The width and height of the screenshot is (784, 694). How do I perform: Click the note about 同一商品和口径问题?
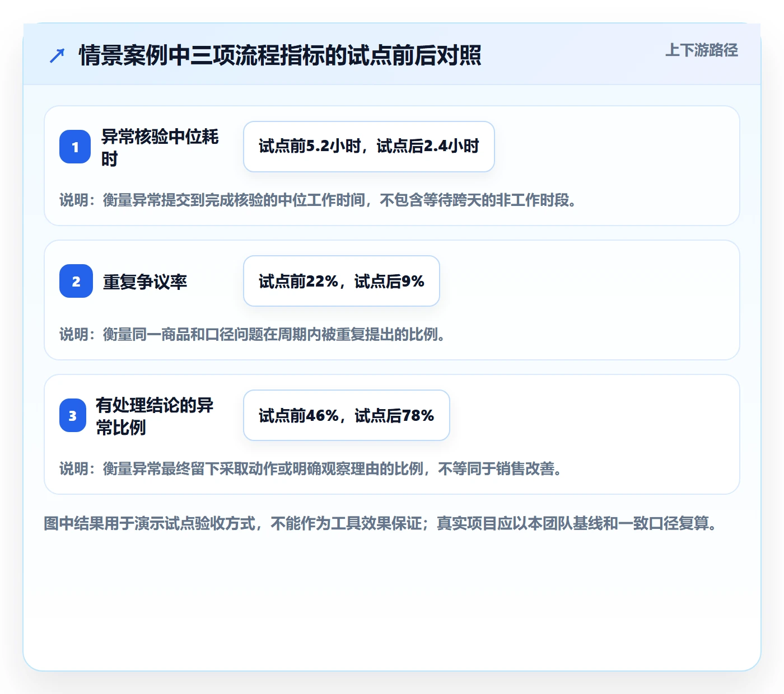click(x=253, y=334)
